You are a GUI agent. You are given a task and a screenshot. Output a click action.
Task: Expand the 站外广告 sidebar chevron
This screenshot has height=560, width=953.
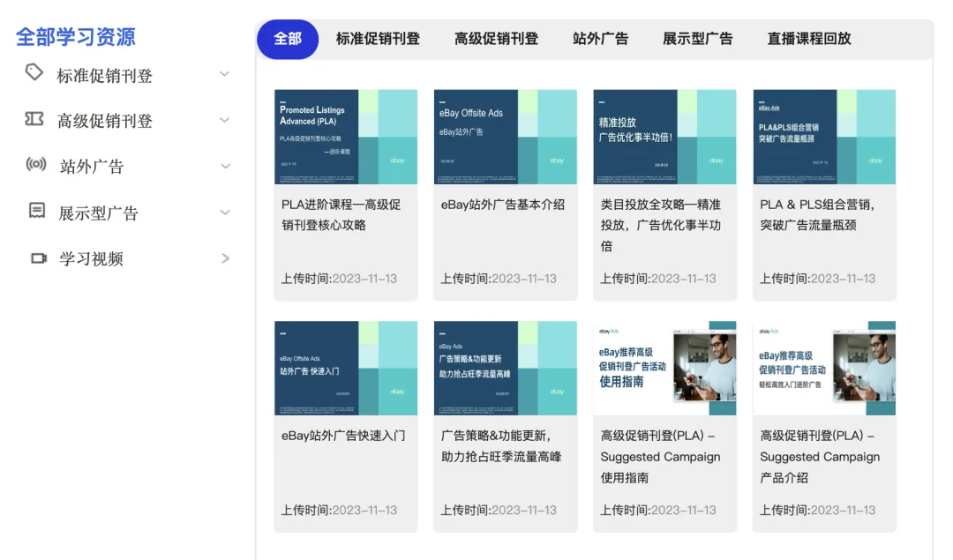tap(225, 167)
